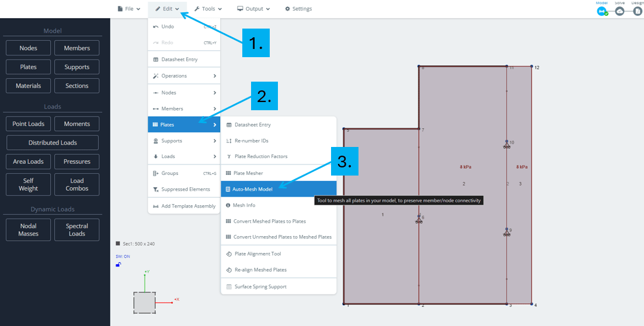Click the Supports sidebar button
The image size is (644, 326).
pyautogui.click(x=77, y=67)
